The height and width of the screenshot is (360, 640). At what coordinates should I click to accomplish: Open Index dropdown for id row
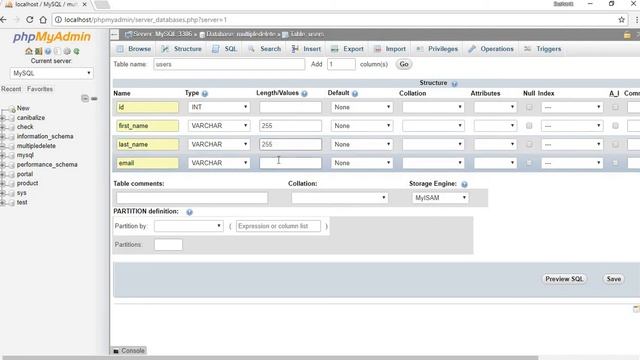[x=572, y=107]
